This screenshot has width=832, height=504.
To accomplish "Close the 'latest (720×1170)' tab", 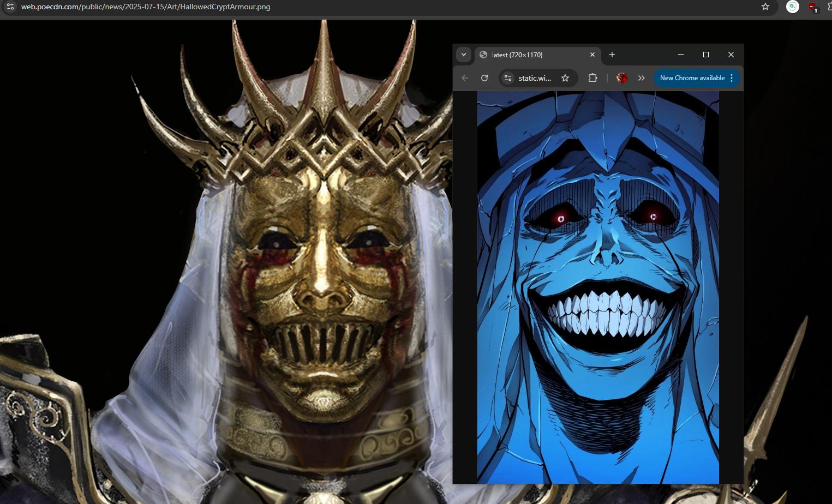I will point(592,55).
